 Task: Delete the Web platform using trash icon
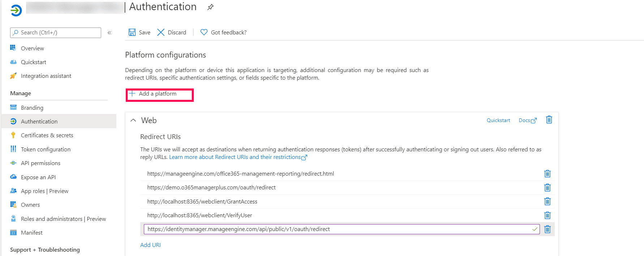[x=549, y=120]
